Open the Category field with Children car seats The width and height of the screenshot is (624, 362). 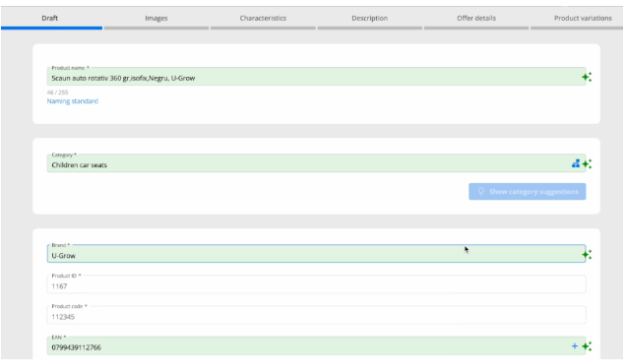click(316, 163)
